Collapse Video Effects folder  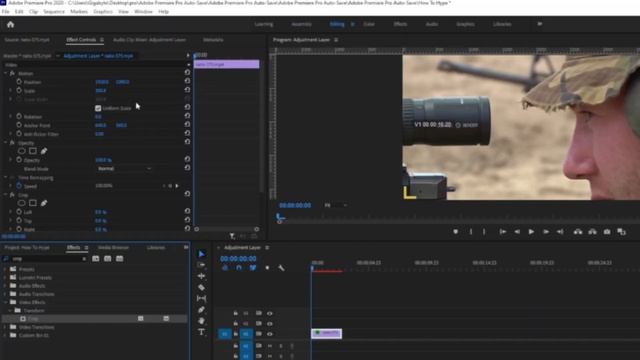[5, 302]
